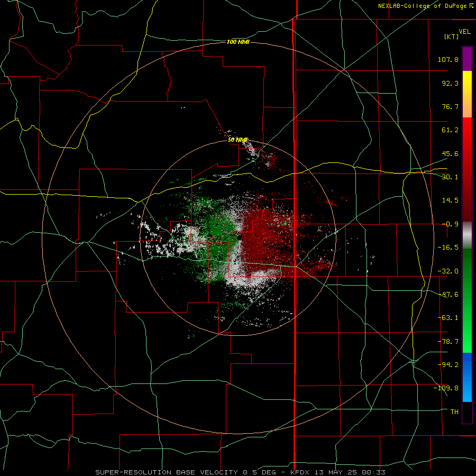Pick the yellow-orange segment of the velocity scale

[467, 95]
